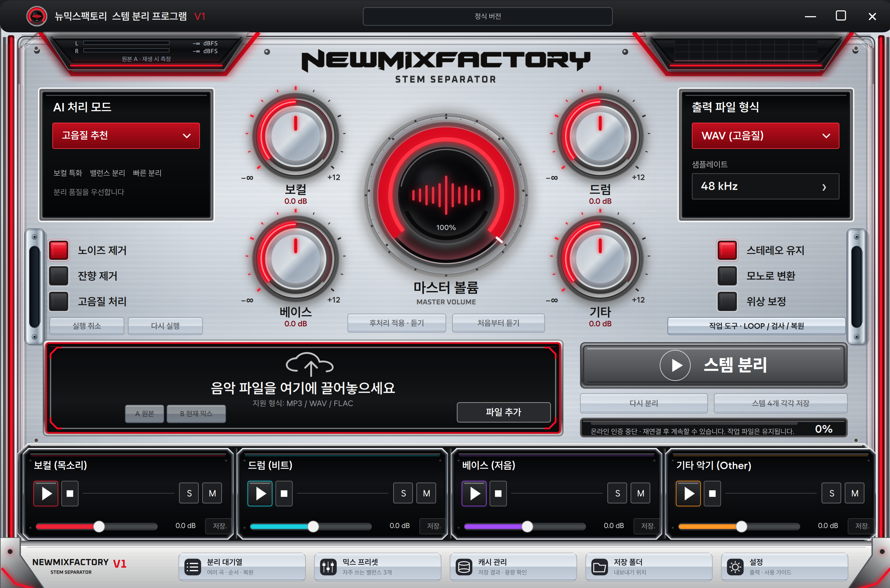
Task: Click the 분리 대기열 list icon
Action: (193, 567)
